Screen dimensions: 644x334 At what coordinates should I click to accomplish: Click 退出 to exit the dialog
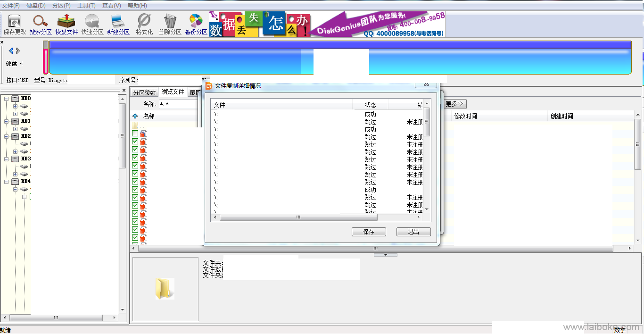point(413,232)
